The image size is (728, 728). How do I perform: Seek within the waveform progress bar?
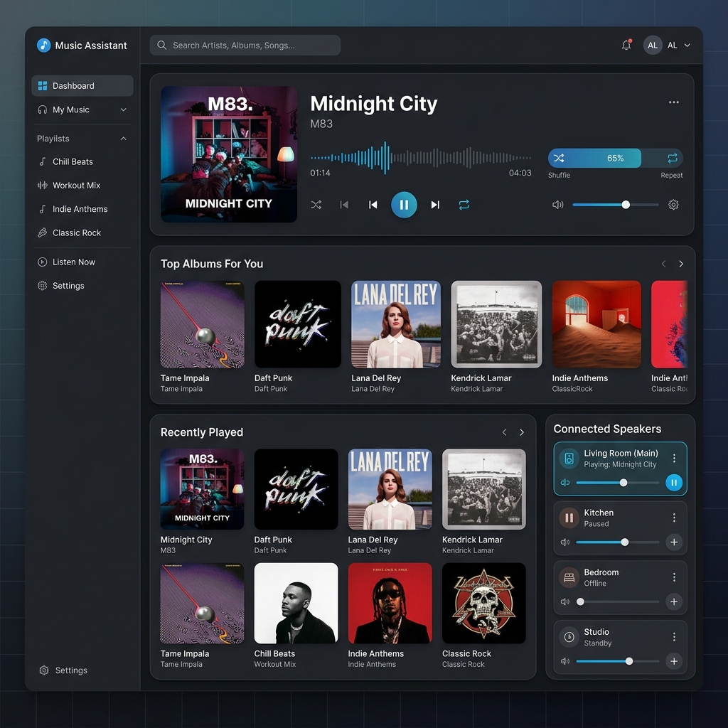click(x=421, y=158)
